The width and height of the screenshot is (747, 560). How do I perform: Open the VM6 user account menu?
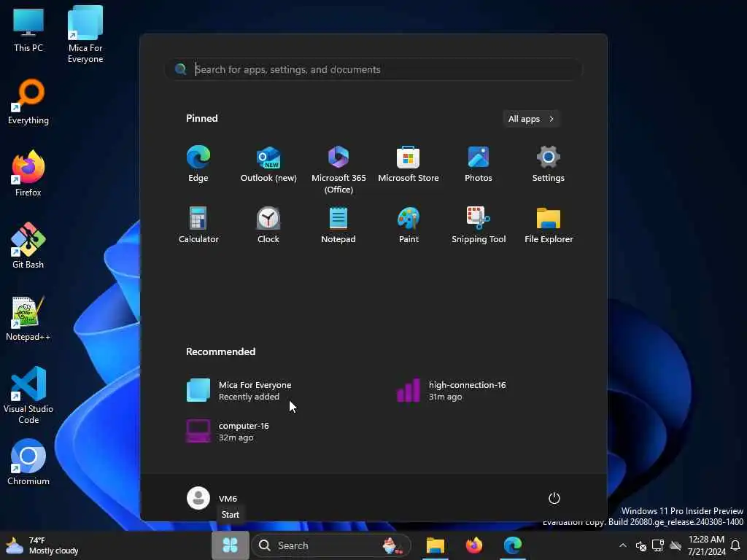click(212, 498)
